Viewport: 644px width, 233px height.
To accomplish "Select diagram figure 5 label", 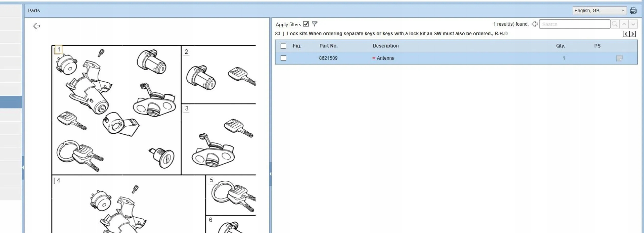I will point(211,180).
